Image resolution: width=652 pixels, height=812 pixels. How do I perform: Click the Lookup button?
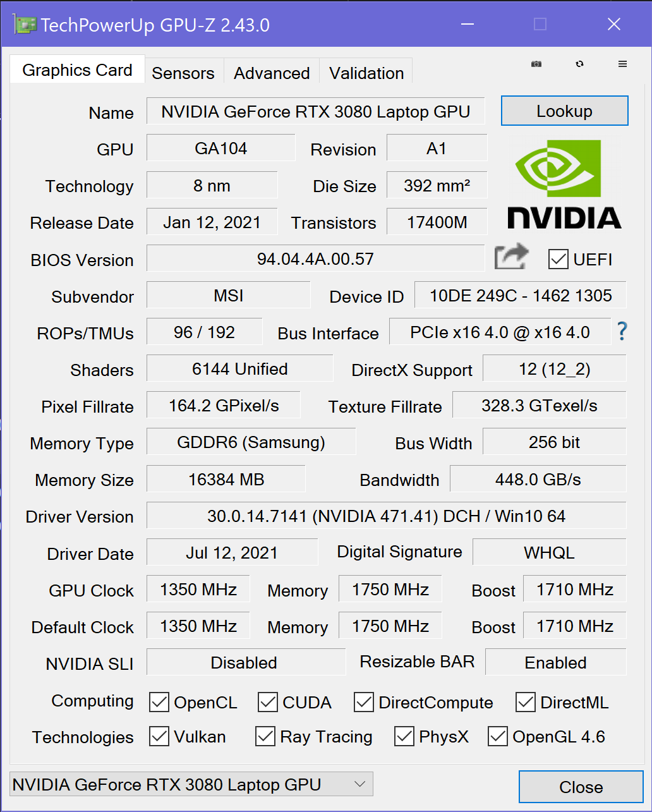pos(564,111)
